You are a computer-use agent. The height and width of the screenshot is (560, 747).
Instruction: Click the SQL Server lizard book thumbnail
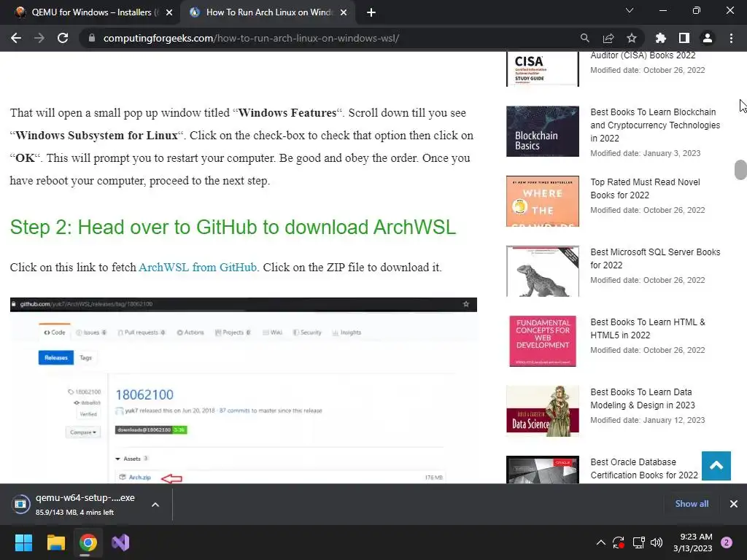(x=543, y=271)
